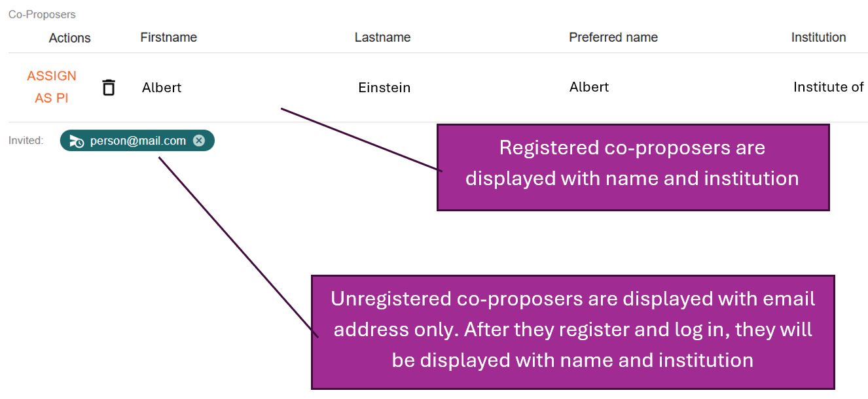Click the Institution column header
Viewport: 868px width, 399px height.
click(818, 37)
